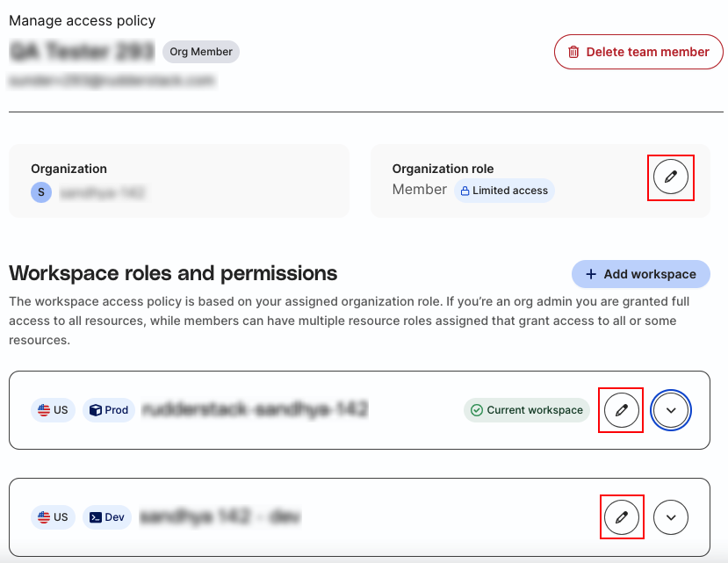Click the Dev environment tag

click(x=107, y=517)
